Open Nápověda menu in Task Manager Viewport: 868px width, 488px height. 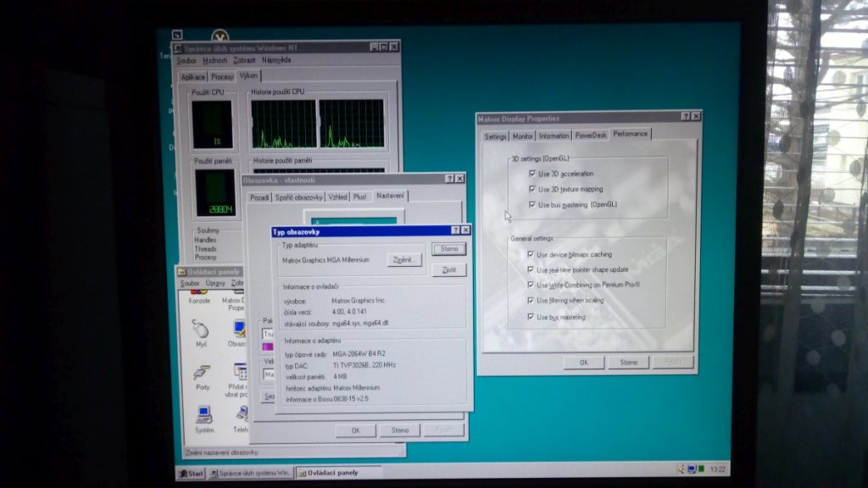276,60
